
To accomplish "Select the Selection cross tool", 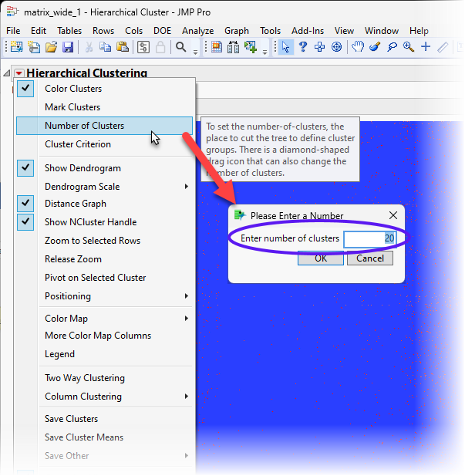I will tap(319, 47).
